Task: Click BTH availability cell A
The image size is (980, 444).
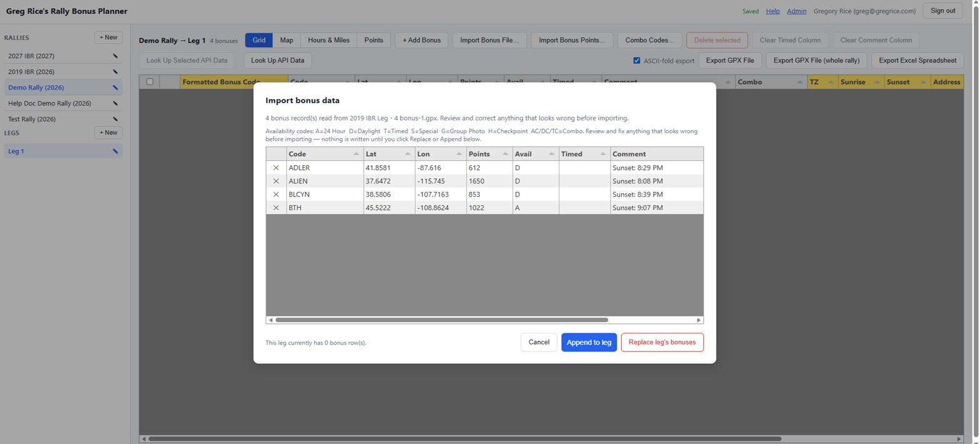Action: tap(535, 208)
